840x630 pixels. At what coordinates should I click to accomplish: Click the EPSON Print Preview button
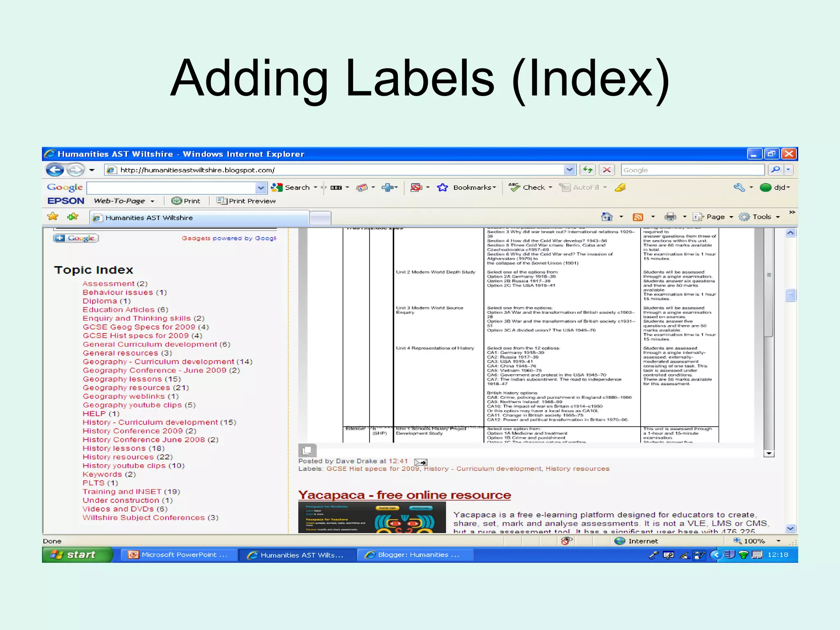click(x=246, y=201)
